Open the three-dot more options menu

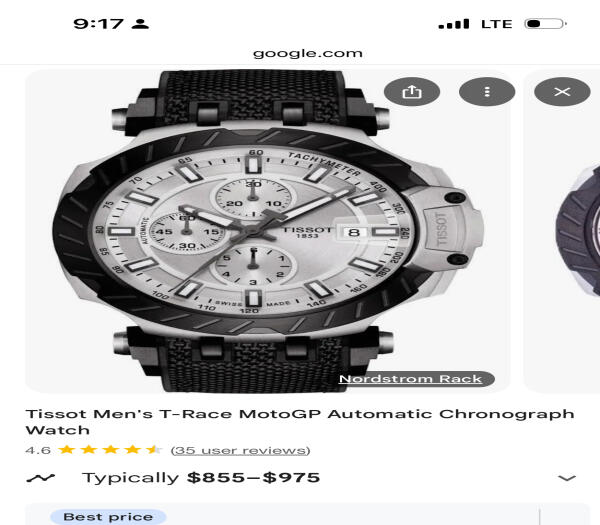coord(487,92)
